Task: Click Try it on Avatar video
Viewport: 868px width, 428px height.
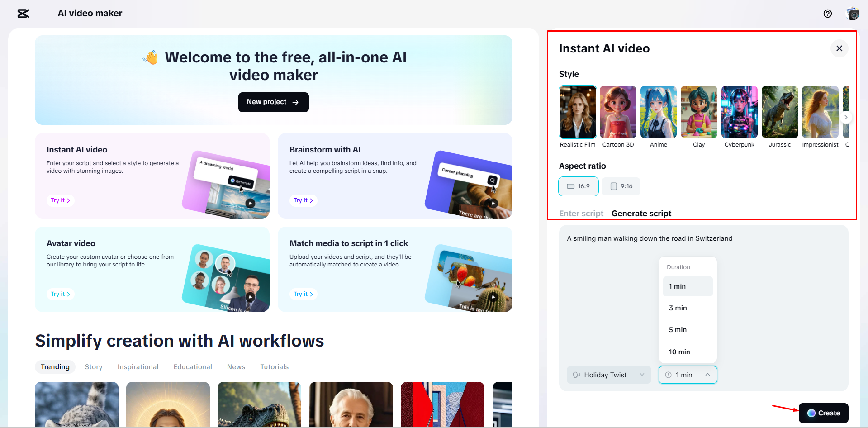Action: (x=60, y=294)
